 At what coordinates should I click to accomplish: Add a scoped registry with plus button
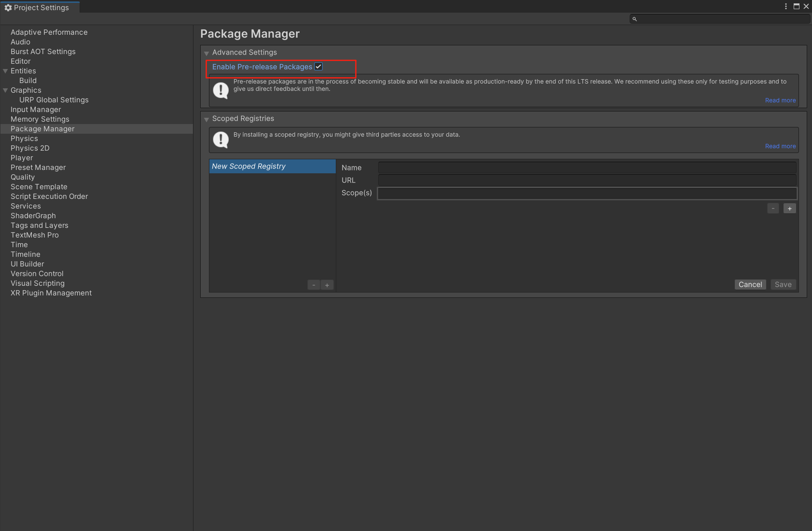point(327,285)
